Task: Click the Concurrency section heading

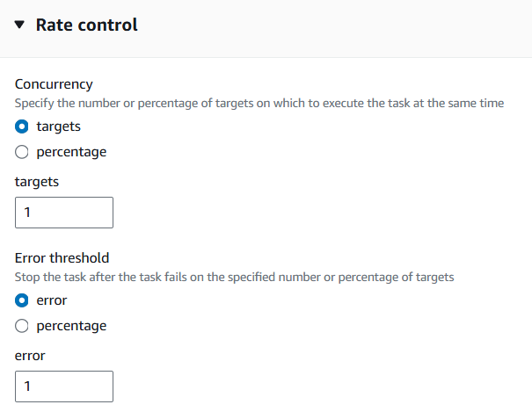Action: (54, 84)
